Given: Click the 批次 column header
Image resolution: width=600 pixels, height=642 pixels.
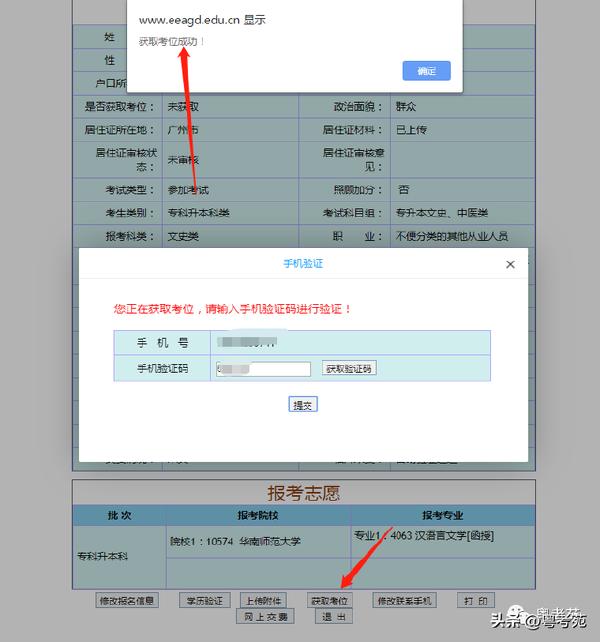Looking at the screenshot, I should [120, 515].
